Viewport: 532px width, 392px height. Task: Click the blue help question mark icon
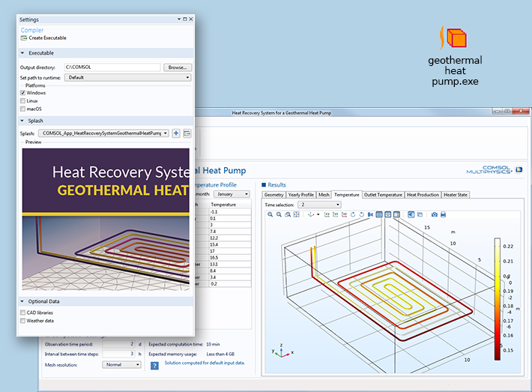pyautogui.click(x=154, y=366)
